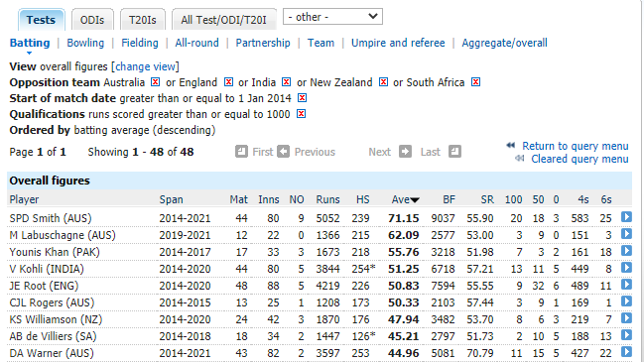This screenshot has width=644, height=362.
Task: Remove the runs scored qualification filter
Action: point(301,114)
